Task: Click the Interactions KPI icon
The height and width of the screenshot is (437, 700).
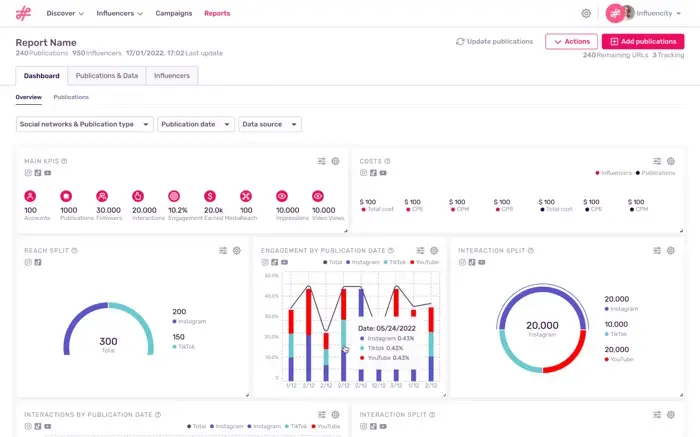Action: (138, 196)
